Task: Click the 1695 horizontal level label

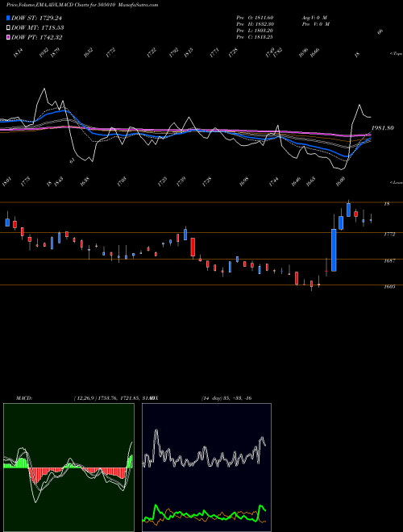Action: click(389, 287)
